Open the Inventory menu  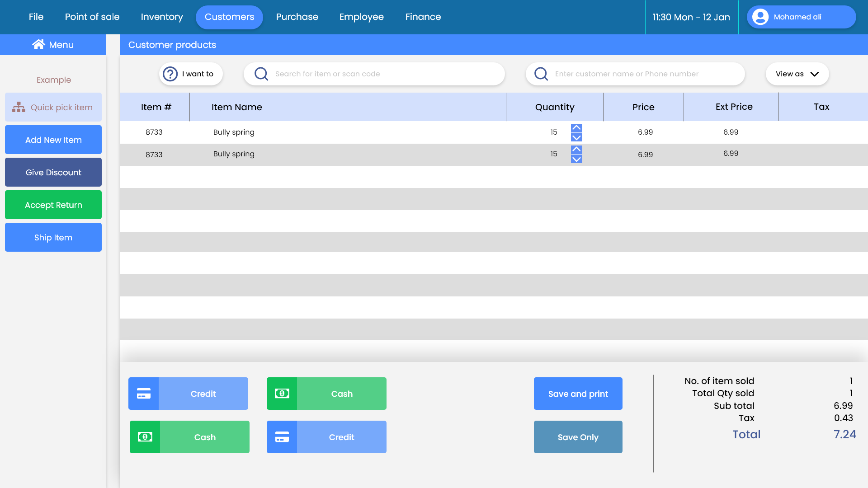pos(162,17)
